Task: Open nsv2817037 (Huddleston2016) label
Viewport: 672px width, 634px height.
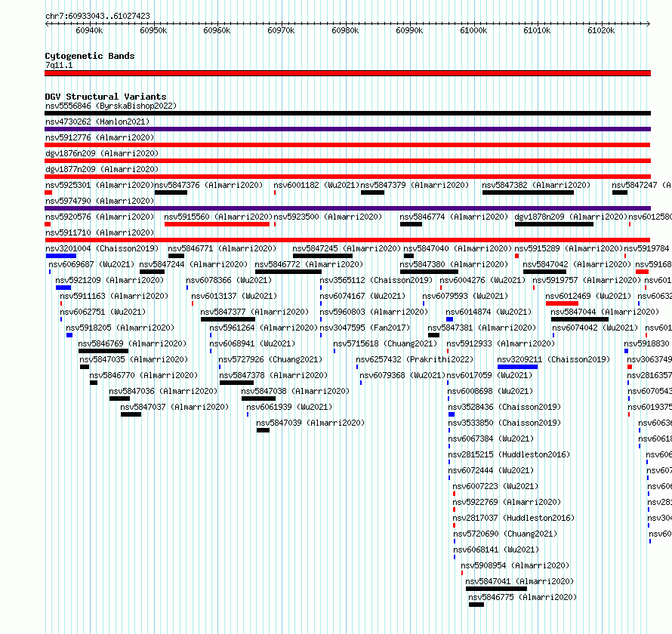Action: [514, 518]
